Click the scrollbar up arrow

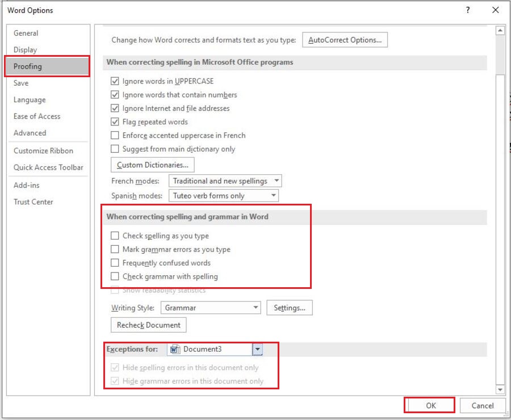point(500,31)
